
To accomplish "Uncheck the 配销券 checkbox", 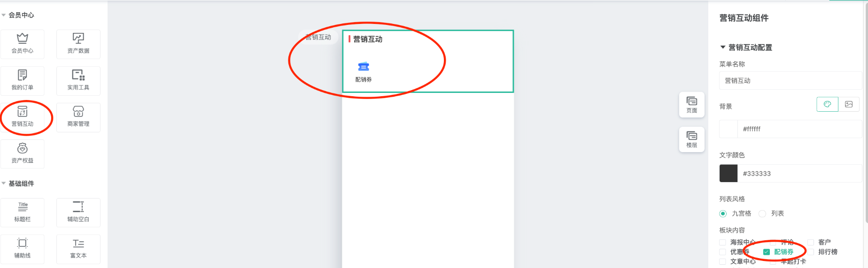I will coord(767,252).
